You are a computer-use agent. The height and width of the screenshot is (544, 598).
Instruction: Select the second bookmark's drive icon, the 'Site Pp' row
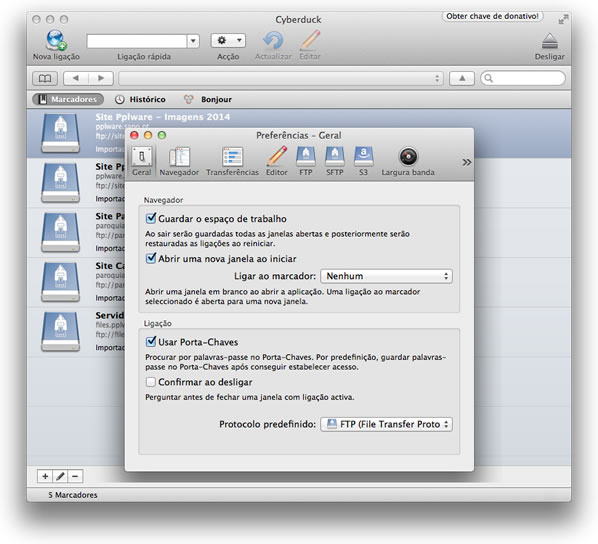(60, 183)
